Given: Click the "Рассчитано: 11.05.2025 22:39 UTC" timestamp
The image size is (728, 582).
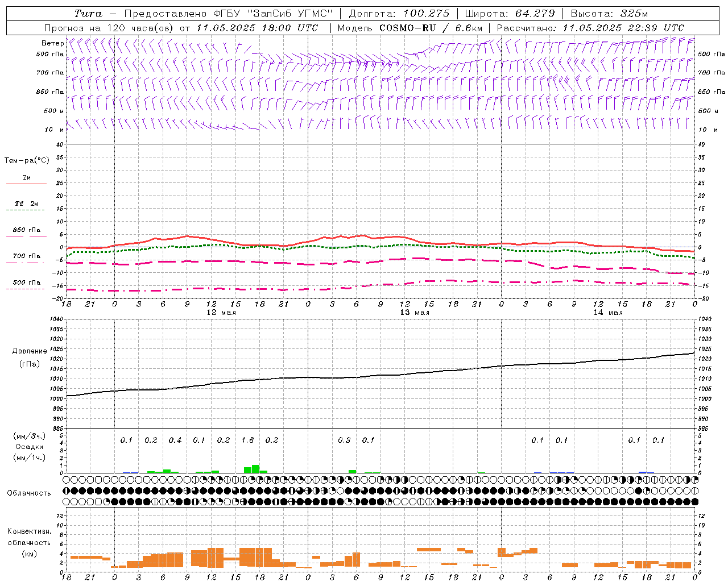Looking at the screenshot, I should coord(590,28).
